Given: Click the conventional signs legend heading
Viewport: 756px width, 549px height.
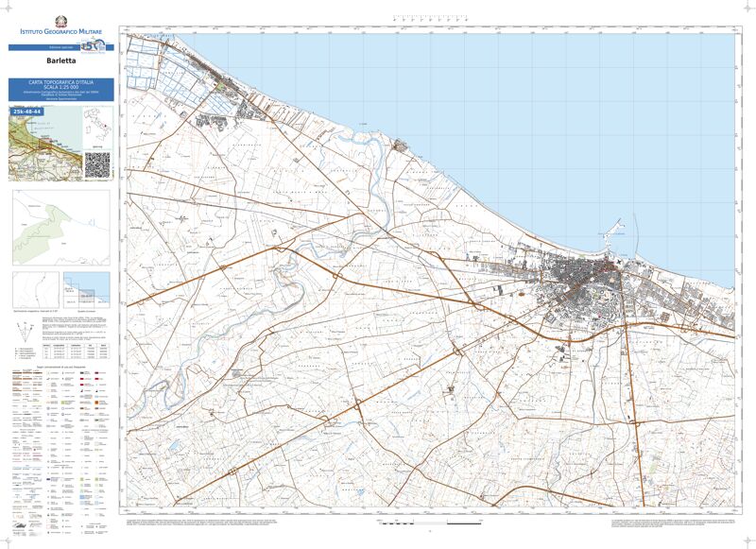Looking at the screenshot, I should (60, 366).
